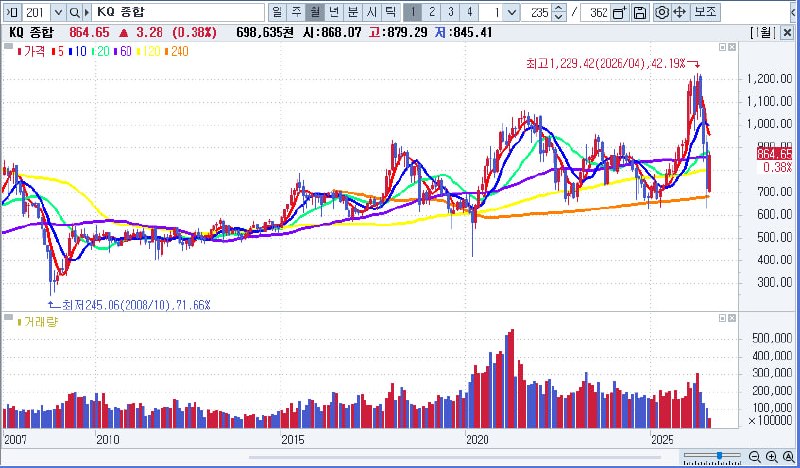The height and width of the screenshot is (468, 800).
Task: Click the blue 10 moving average legend
Action: (78, 52)
